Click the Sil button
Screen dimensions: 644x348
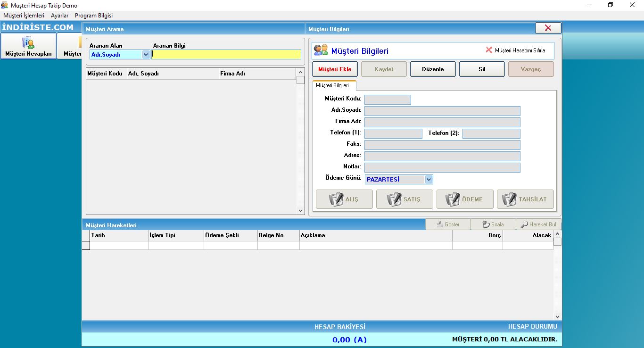(482, 69)
